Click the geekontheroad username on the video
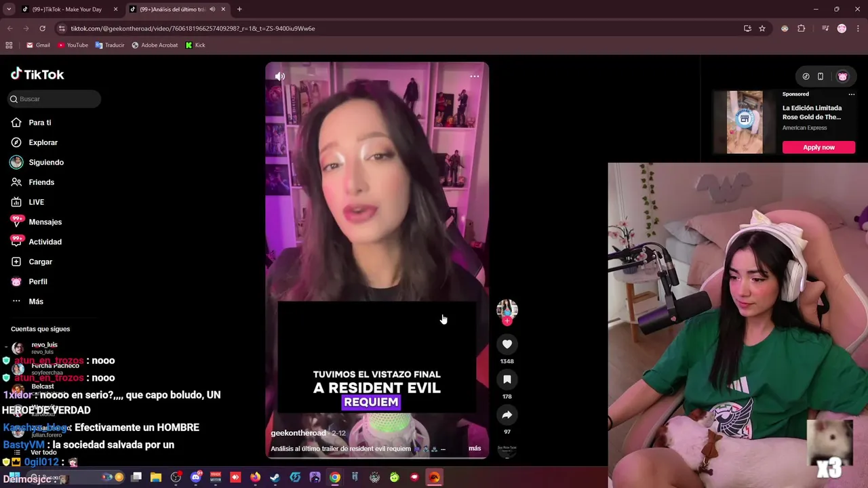Screen dimensions: 868x488 (x=298, y=433)
